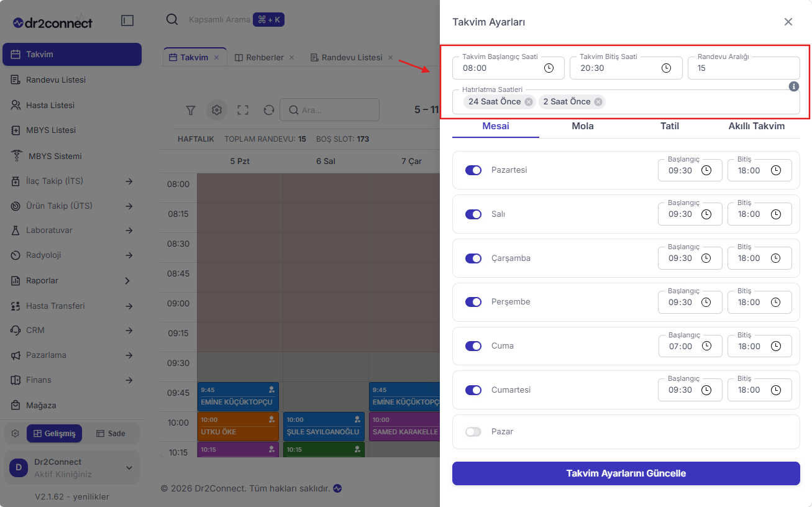The height and width of the screenshot is (507, 812).
Task: Click the filter funnel icon
Action: (x=191, y=110)
